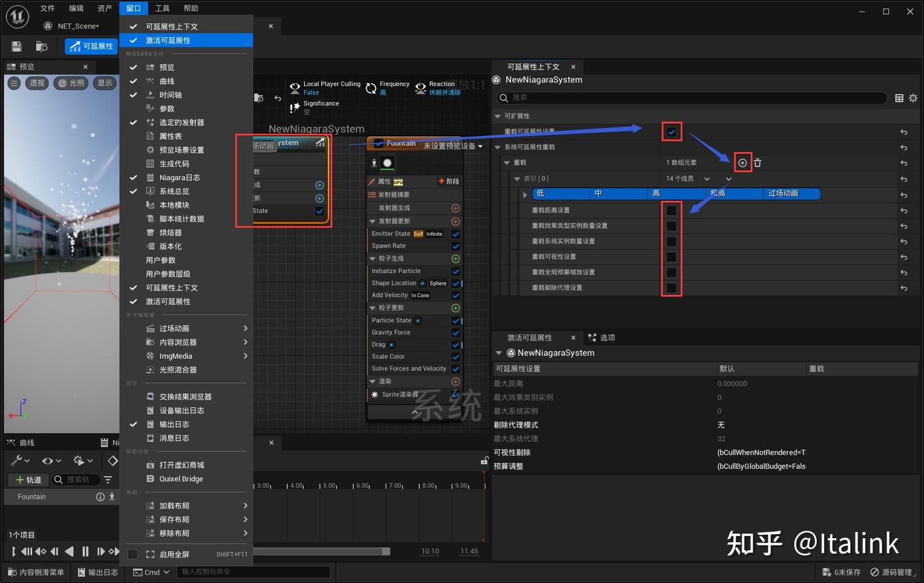Viewport: 924px width, 583px height.
Task: Click the timeline range slider at the bottom
Action: [x=321, y=550]
